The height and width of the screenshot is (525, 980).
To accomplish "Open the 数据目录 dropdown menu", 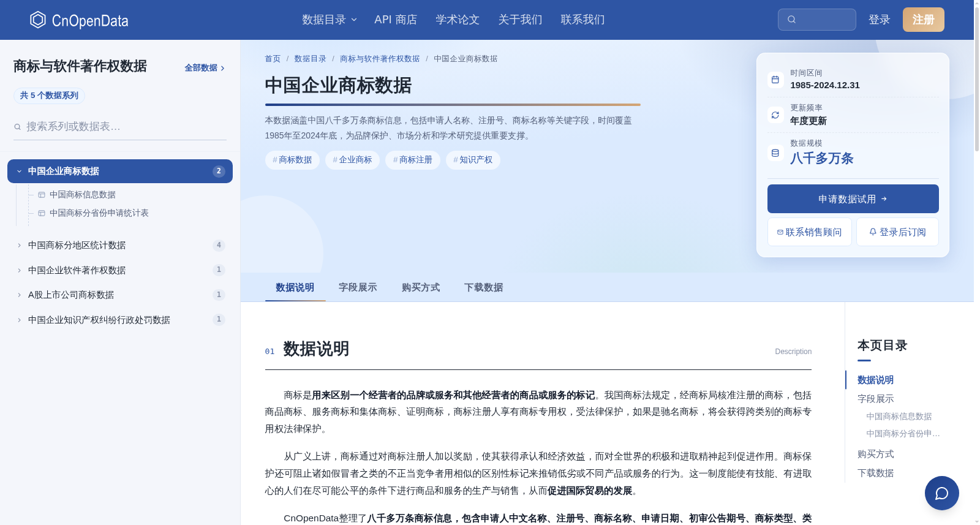I will pyautogui.click(x=329, y=20).
